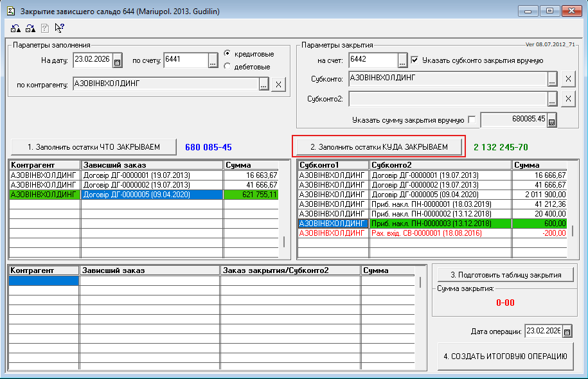
Task: Clear the 'по контрагенту' field with X
Action: 278,84
